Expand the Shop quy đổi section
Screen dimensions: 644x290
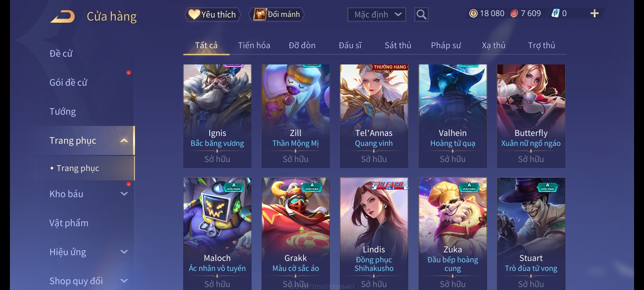tap(124, 281)
